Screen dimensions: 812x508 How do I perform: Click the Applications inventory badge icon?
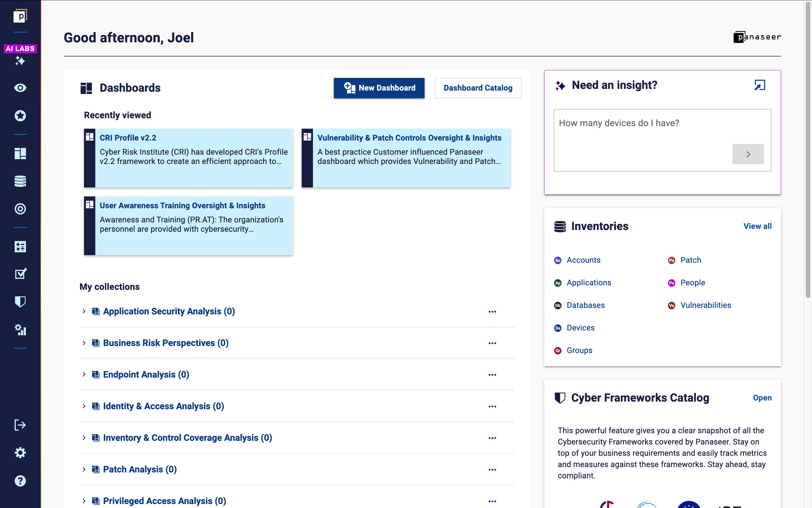(x=558, y=283)
